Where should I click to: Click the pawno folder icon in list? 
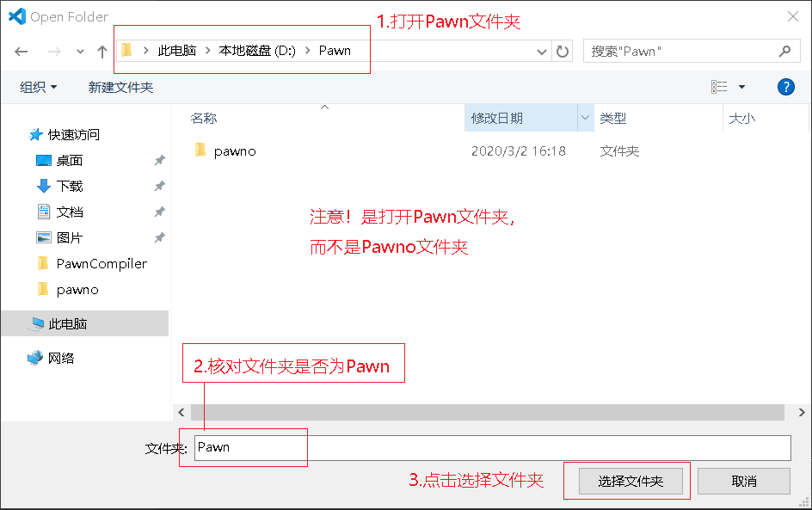(x=200, y=151)
